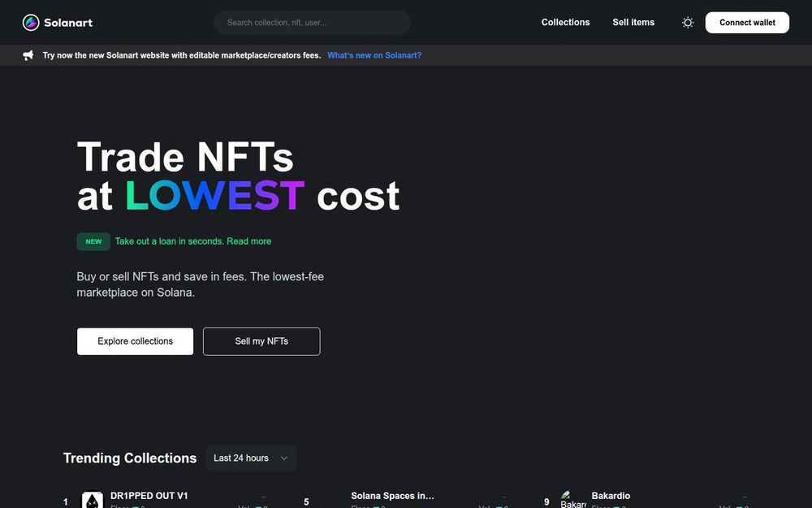The height and width of the screenshot is (508, 812).
Task: Click the Explore collections button
Action: 135,341
